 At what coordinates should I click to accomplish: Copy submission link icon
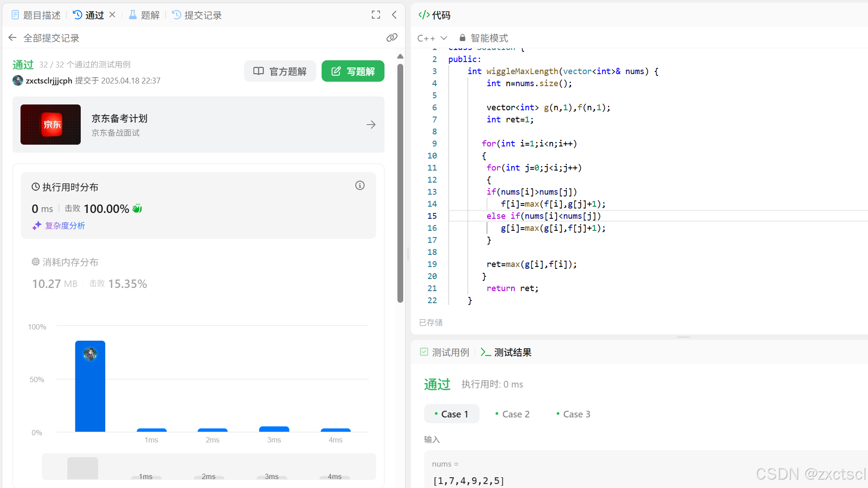[x=392, y=38]
